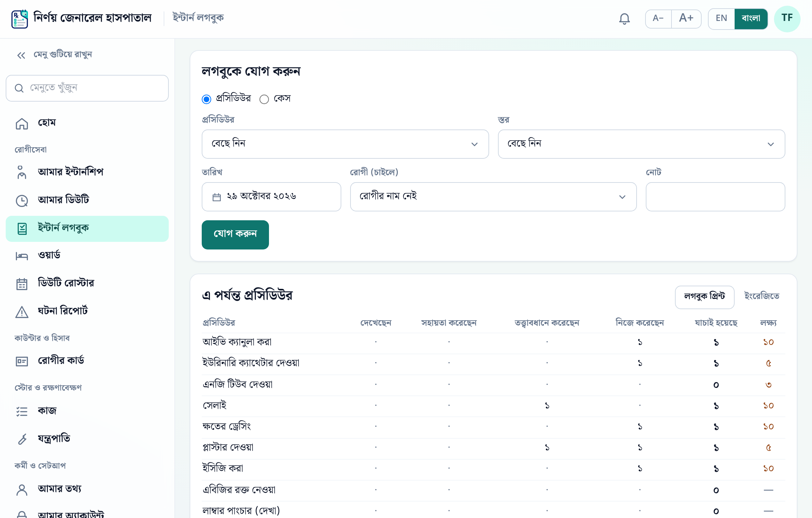Image resolution: width=812 pixels, height=518 pixels.
Task: Click the home icon in the sidebar
Action: (x=22, y=123)
